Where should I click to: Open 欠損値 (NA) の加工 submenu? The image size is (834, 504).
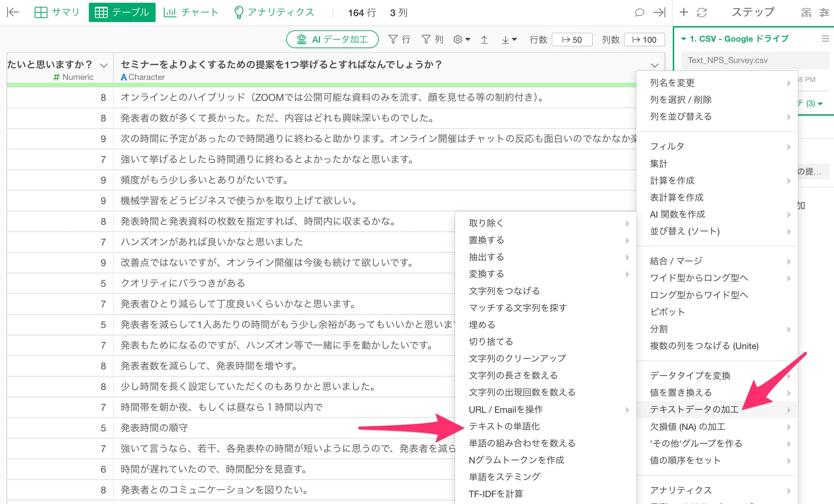tap(717, 427)
